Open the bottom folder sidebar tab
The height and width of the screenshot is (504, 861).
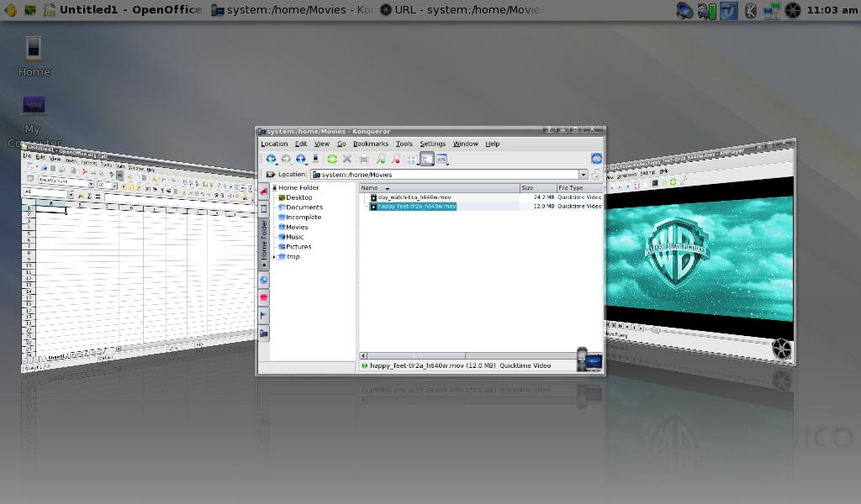[x=263, y=333]
